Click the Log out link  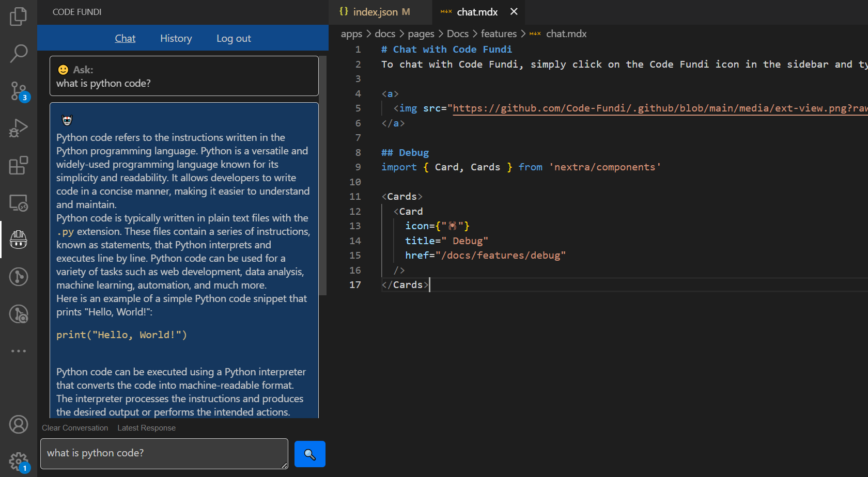[234, 38]
